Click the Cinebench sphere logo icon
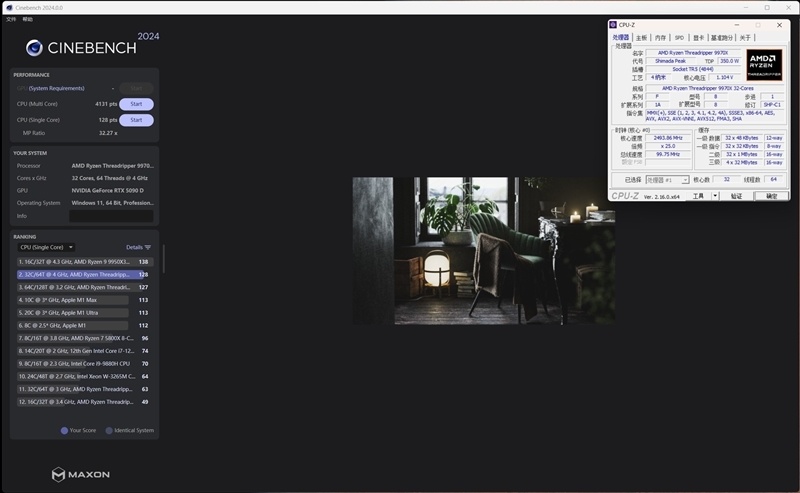The width and height of the screenshot is (800, 493). (34, 48)
